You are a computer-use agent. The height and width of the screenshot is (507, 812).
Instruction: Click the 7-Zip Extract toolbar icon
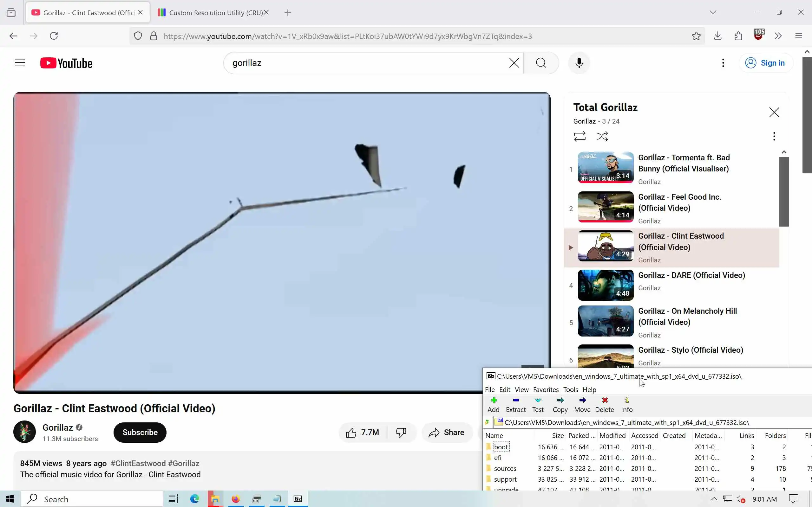pyautogui.click(x=516, y=404)
